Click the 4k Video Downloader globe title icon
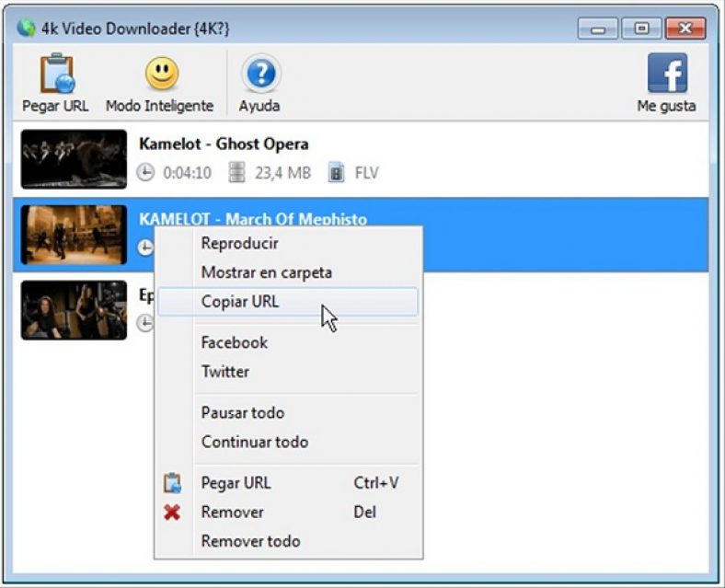 27,29
